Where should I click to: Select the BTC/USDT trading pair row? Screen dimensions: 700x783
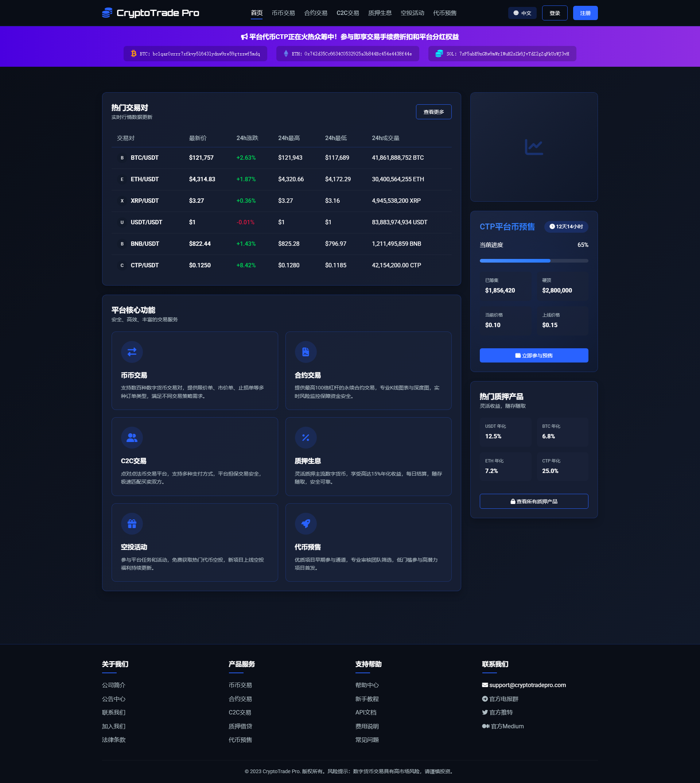(281, 158)
